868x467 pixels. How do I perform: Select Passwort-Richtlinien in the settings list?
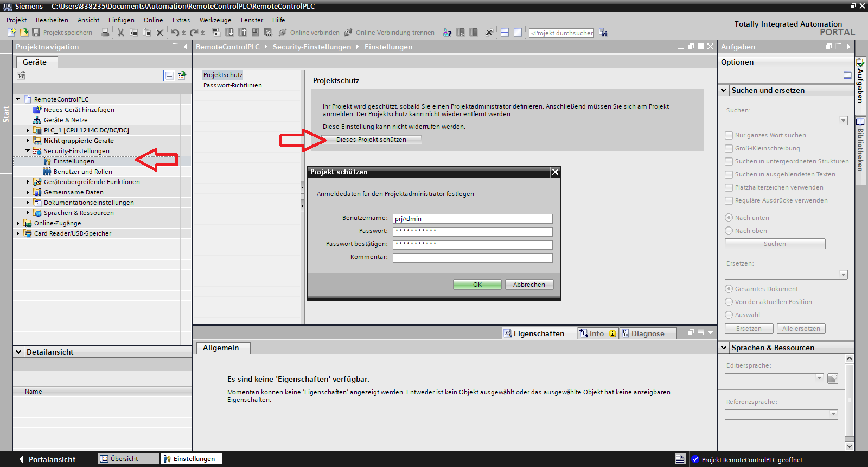233,85
